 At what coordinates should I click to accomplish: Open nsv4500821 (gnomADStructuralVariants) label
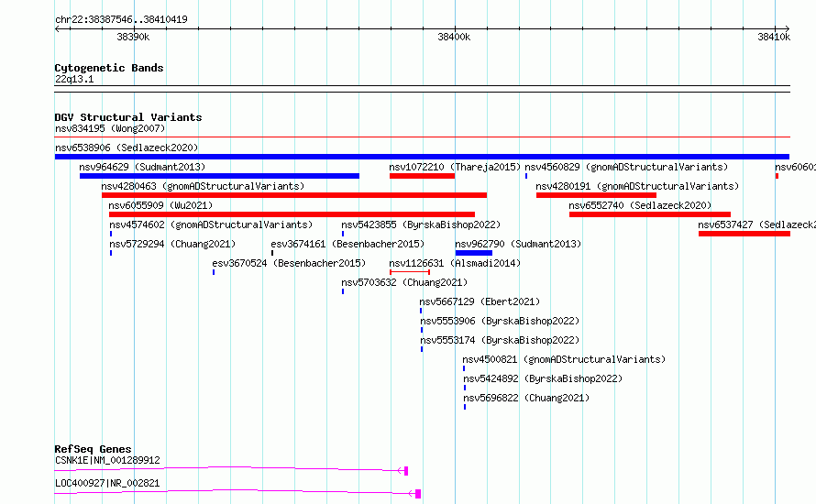coord(564,359)
